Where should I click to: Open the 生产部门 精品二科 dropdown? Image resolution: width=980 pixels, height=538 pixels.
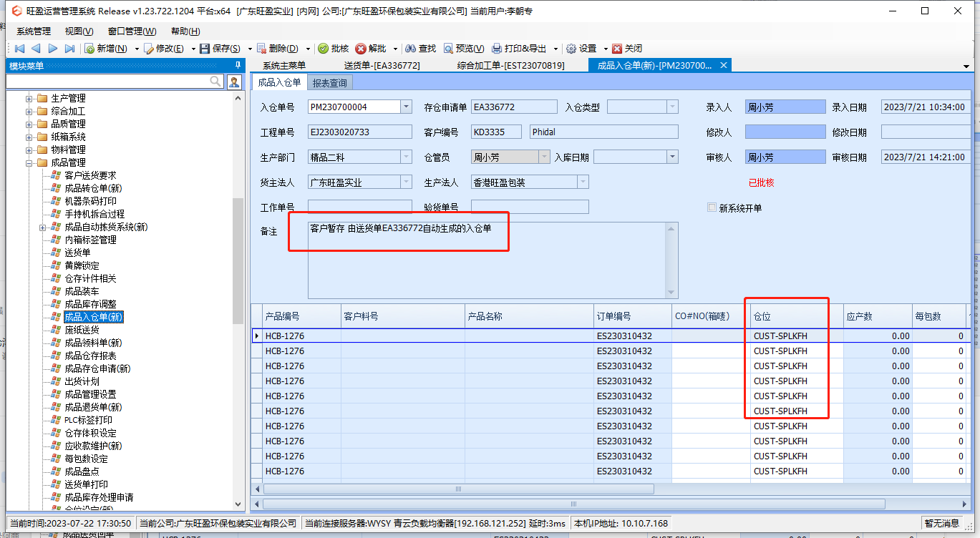tap(407, 157)
